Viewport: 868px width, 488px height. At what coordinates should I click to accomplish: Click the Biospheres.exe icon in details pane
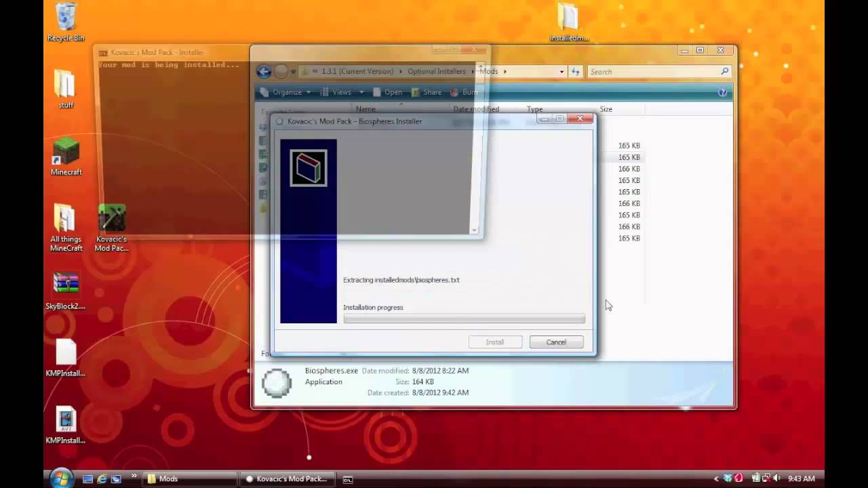pos(277,383)
